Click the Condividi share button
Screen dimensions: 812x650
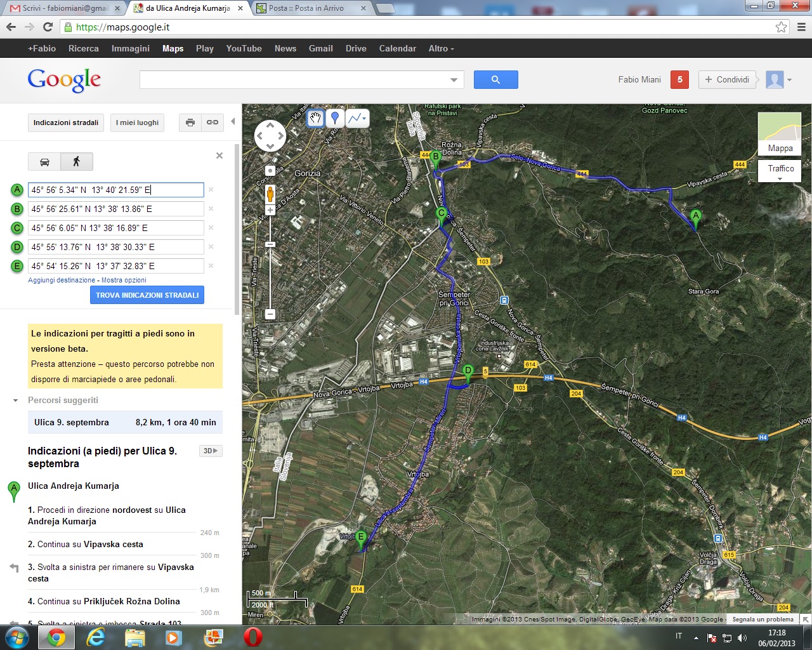coord(728,79)
